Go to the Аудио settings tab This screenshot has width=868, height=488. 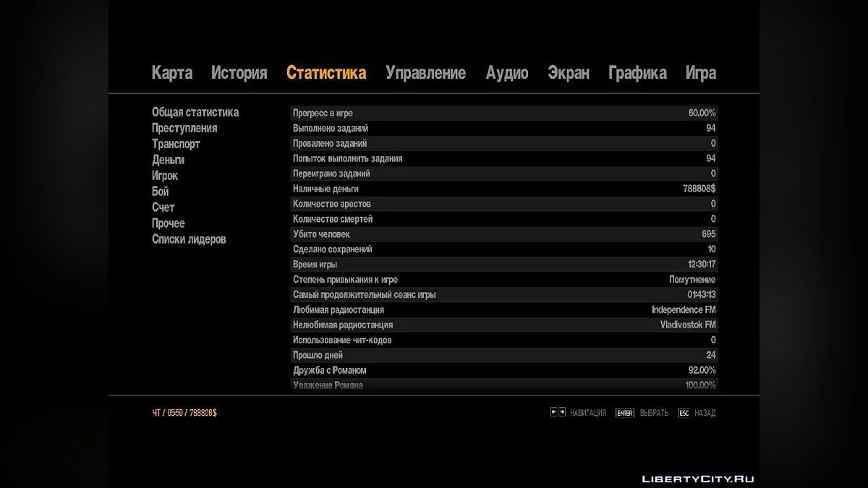tap(507, 73)
